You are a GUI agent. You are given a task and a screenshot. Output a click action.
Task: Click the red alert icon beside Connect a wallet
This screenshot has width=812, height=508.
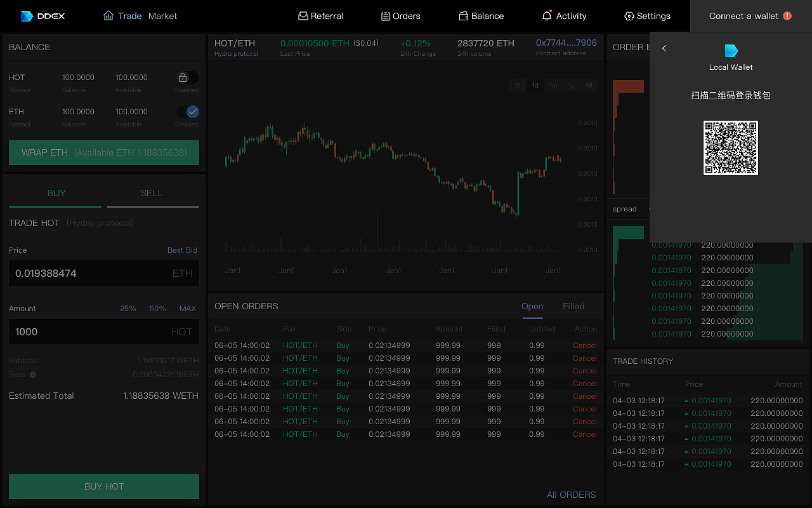[787, 16]
